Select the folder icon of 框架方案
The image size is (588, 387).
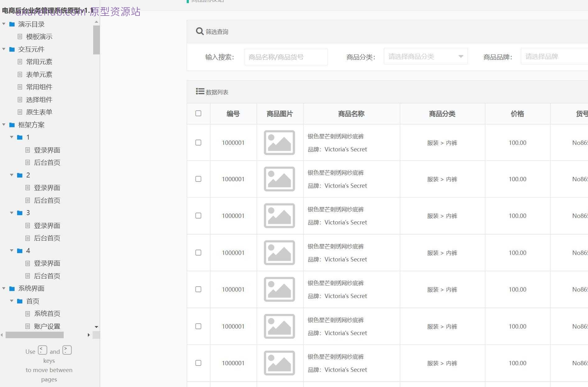click(11, 125)
